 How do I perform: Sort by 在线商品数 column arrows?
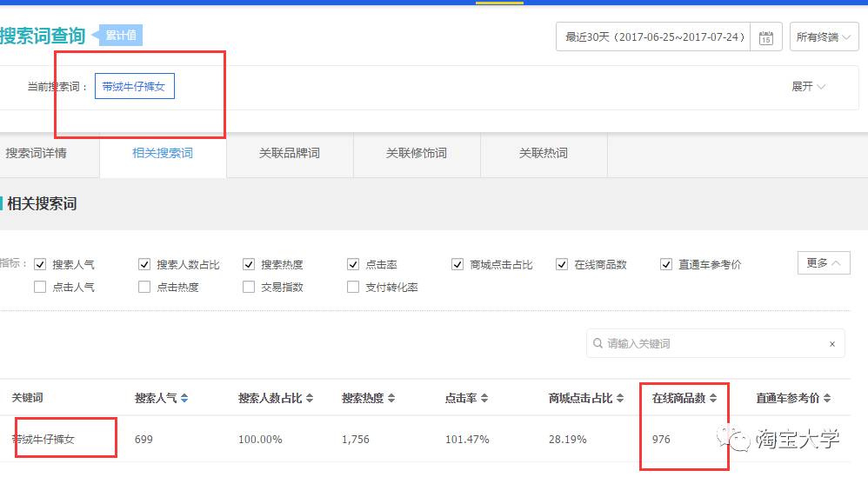coord(713,398)
